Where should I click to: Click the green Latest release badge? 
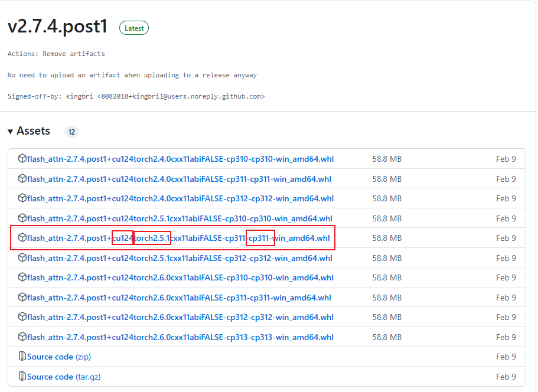click(x=134, y=28)
